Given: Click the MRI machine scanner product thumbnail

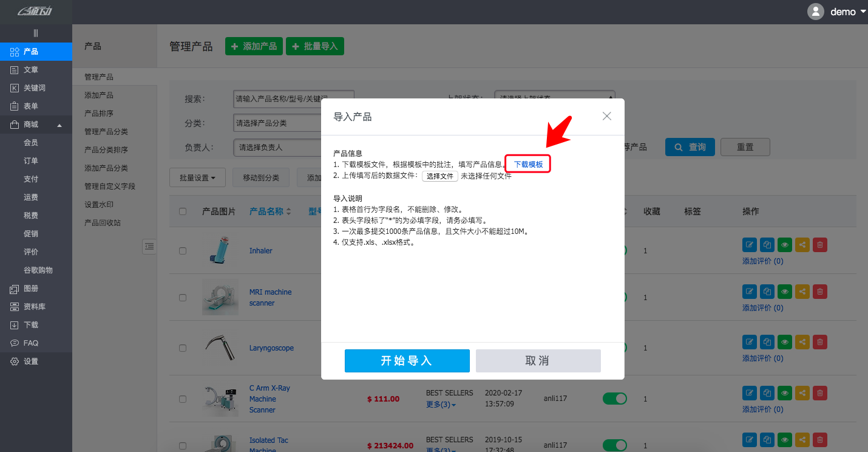Looking at the screenshot, I should pyautogui.click(x=220, y=297).
